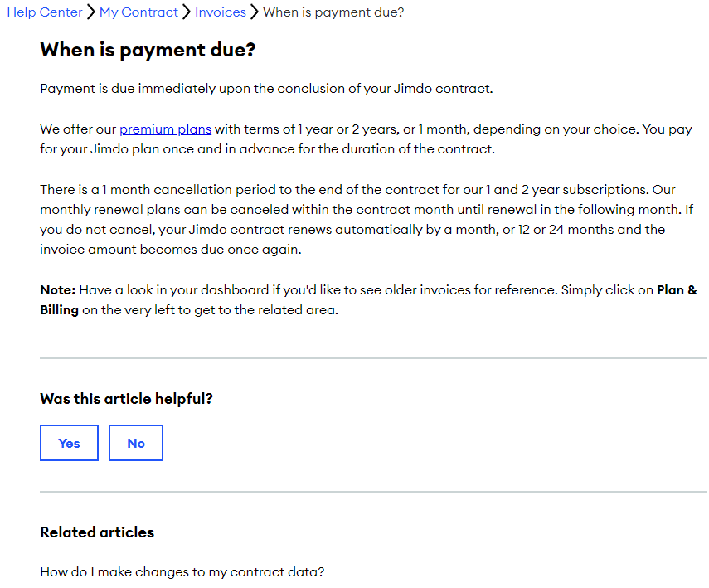The height and width of the screenshot is (588, 709).
Task: Click the chevron after Invoices
Action: tap(255, 12)
